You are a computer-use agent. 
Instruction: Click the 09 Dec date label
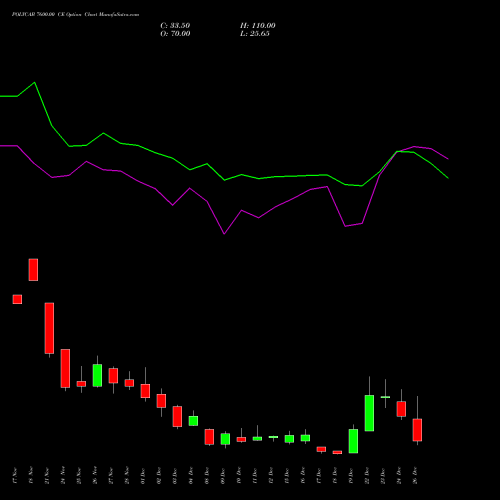pos(223,476)
